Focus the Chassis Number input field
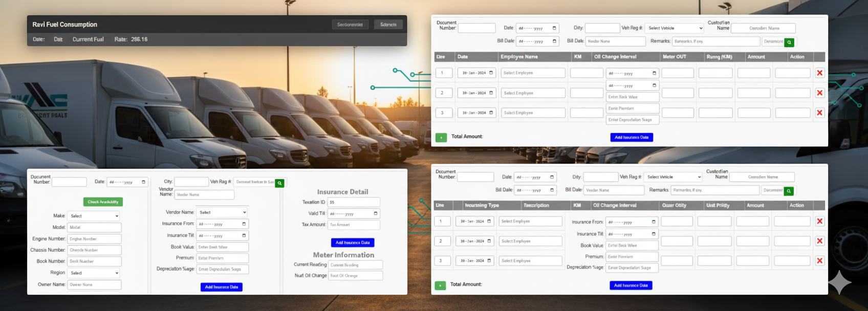 pyautogui.click(x=94, y=250)
